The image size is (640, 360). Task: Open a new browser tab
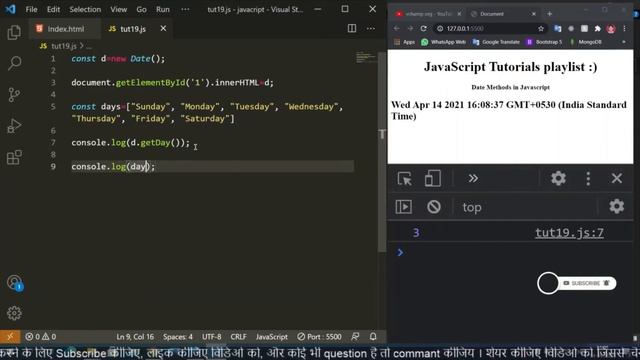tap(549, 14)
